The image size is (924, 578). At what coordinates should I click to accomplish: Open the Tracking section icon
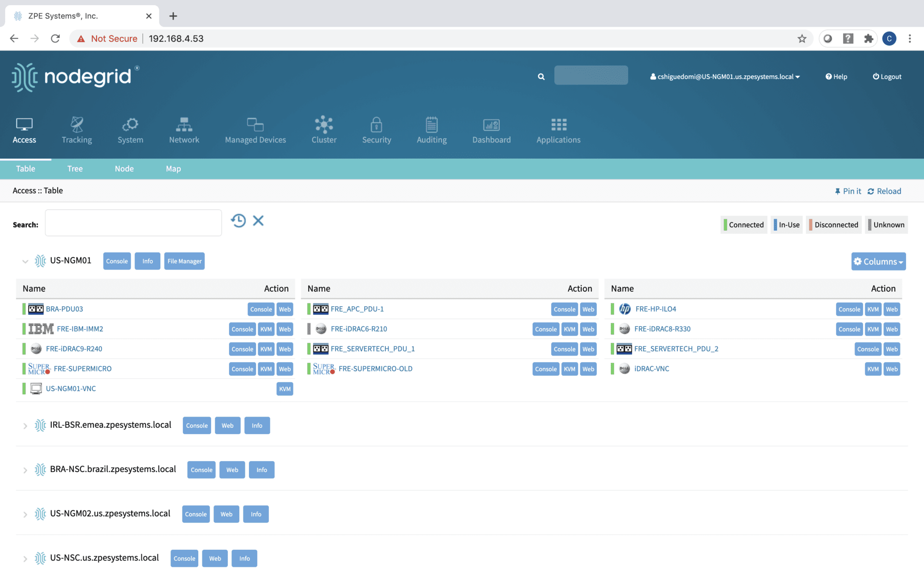(77, 124)
